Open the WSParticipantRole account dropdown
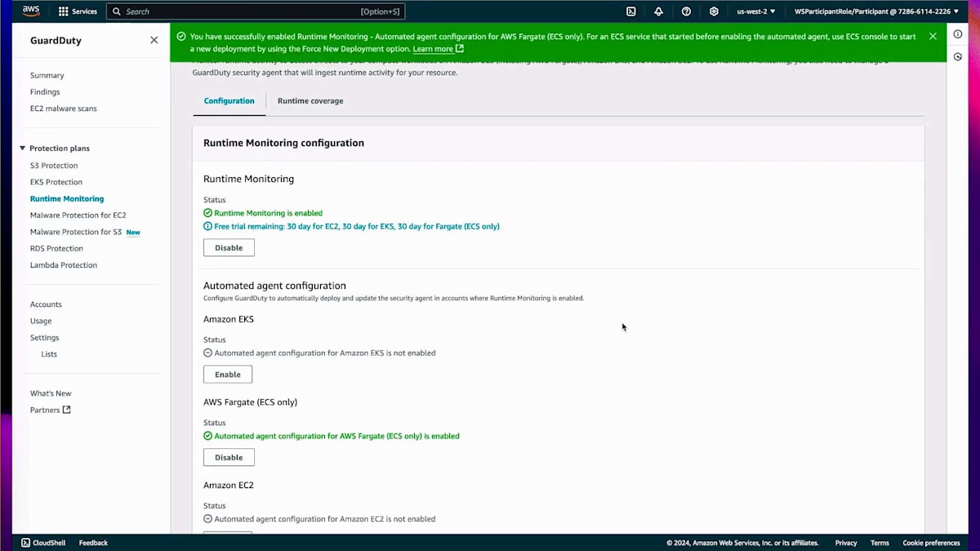The height and width of the screenshot is (551, 980). (876, 11)
